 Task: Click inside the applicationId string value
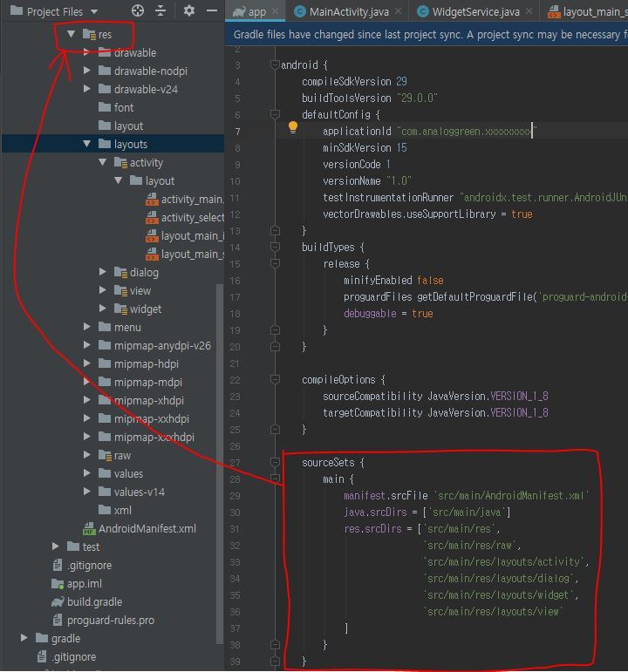[x=467, y=131]
